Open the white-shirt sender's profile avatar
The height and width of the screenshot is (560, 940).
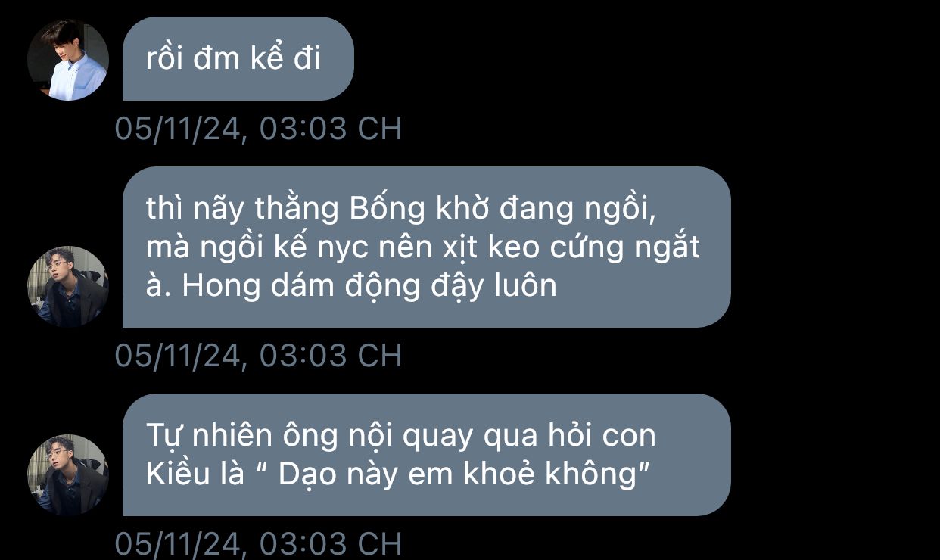coord(68,60)
